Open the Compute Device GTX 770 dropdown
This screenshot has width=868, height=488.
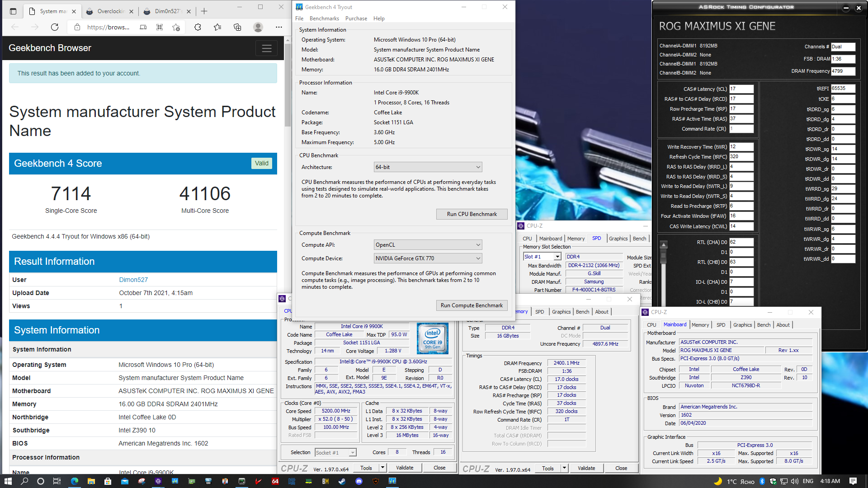pyautogui.click(x=428, y=258)
